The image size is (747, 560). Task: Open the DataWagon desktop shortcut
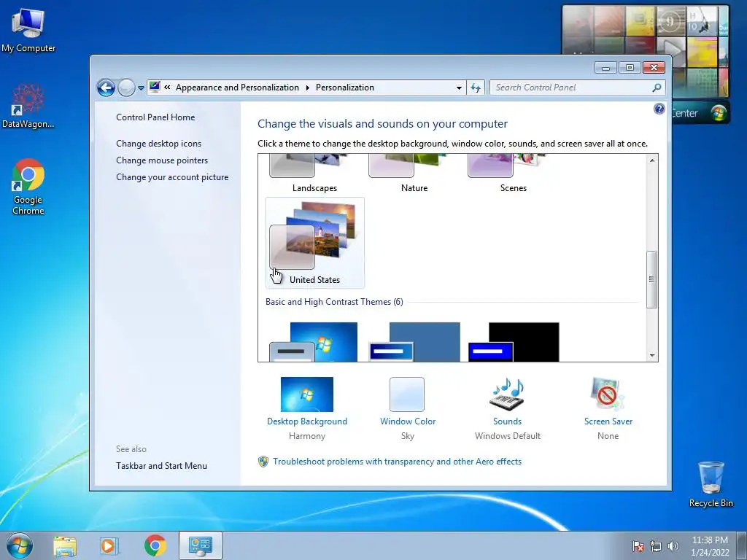coord(28,106)
